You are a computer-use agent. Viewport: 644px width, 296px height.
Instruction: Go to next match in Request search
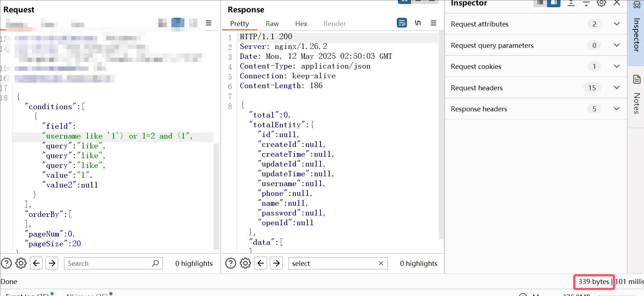coord(52,263)
